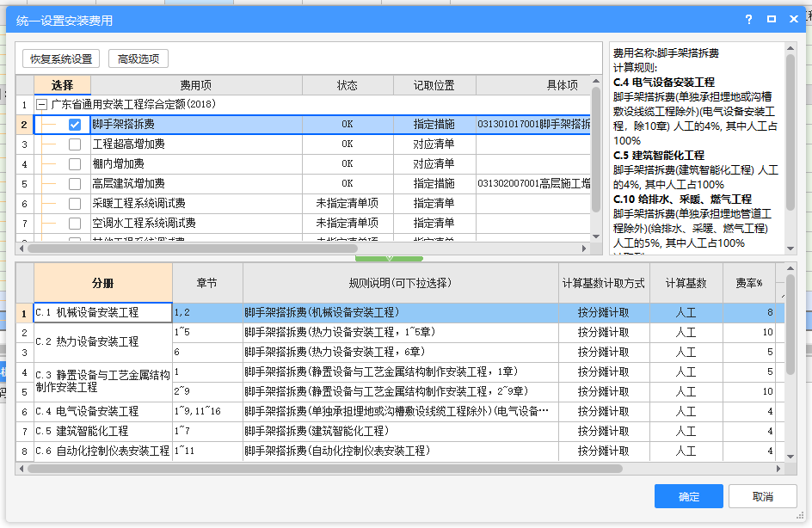Click the scroll-up arrow of fee list scrollbar

click(596, 82)
